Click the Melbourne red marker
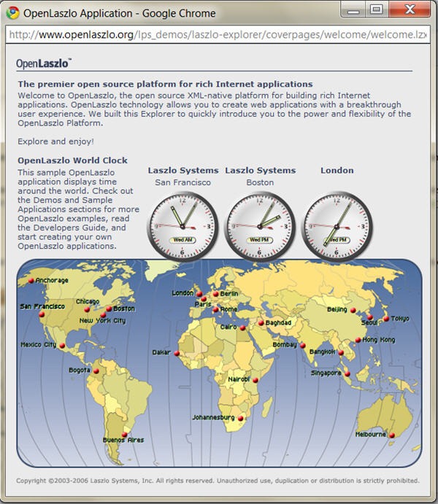Image resolution: width=438 pixels, height=504 pixels. tap(392, 435)
